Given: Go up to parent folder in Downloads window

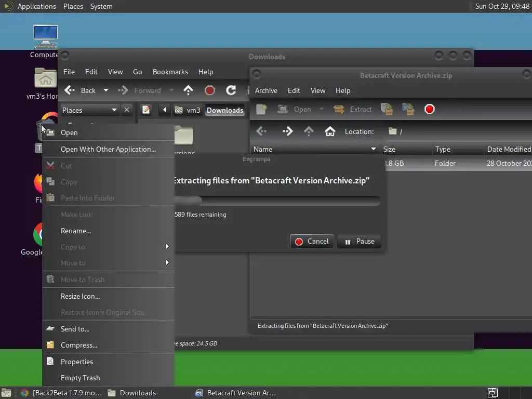Looking at the screenshot, I should click(188, 90).
